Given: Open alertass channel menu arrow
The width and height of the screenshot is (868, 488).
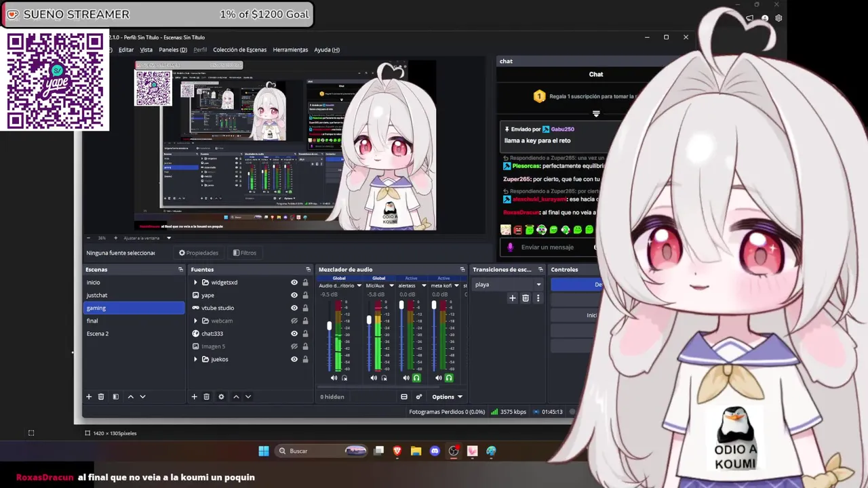Looking at the screenshot, I should tap(424, 285).
